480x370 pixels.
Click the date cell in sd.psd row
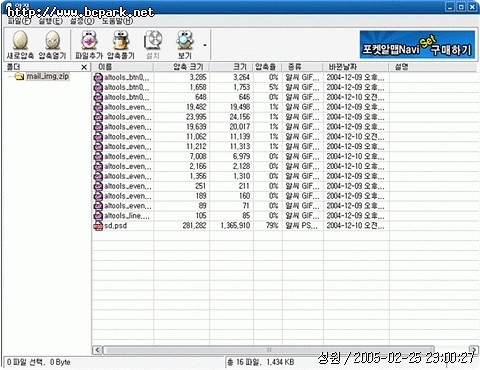click(355, 226)
